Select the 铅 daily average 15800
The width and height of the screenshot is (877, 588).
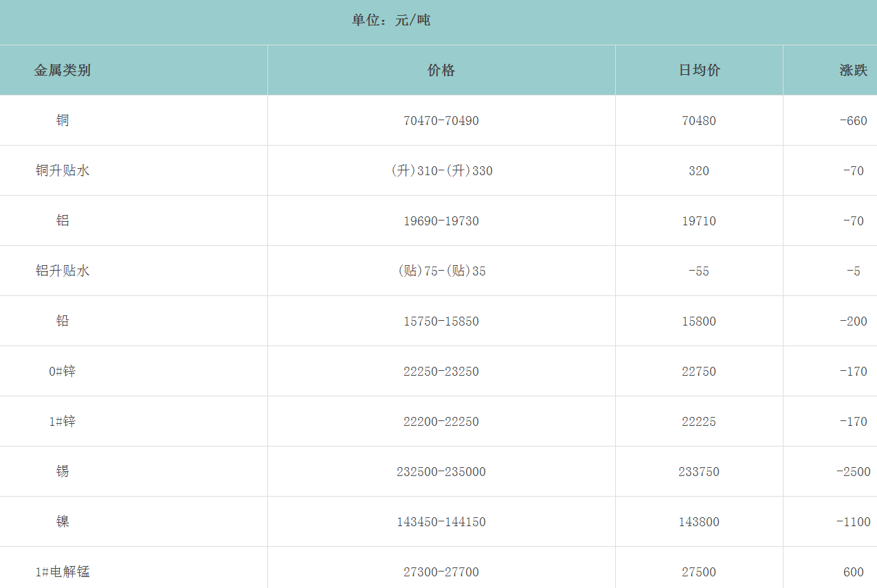pyautogui.click(x=699, y=321)
